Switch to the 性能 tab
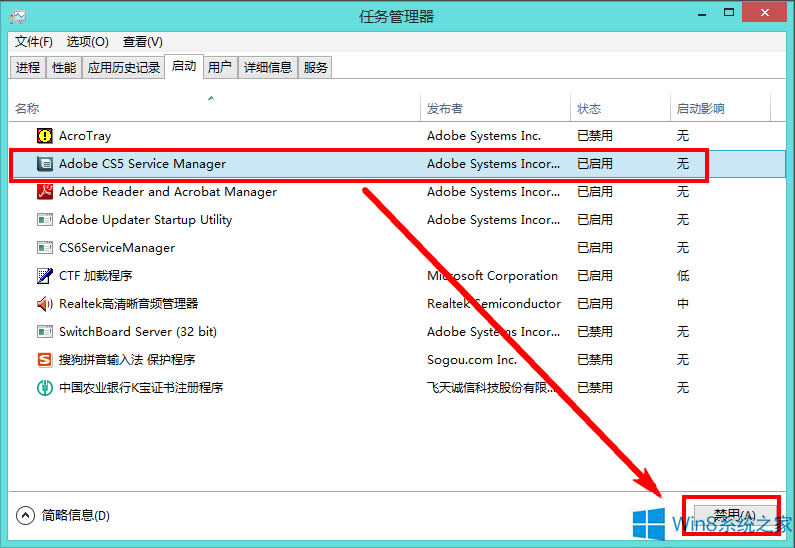This screenshot has height=548, width=795. pyautogui.click(x=64, y=67)
